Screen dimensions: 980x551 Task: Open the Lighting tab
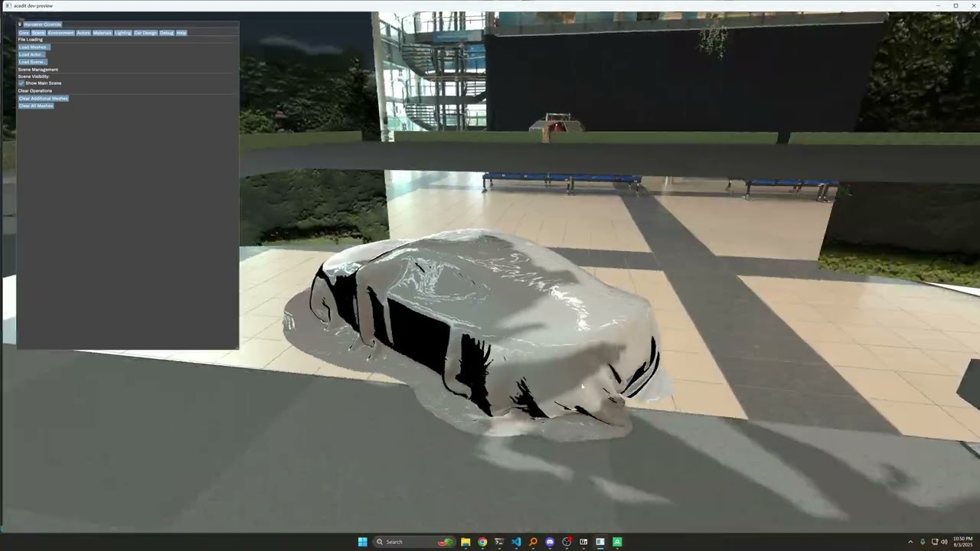pos(123,33)
